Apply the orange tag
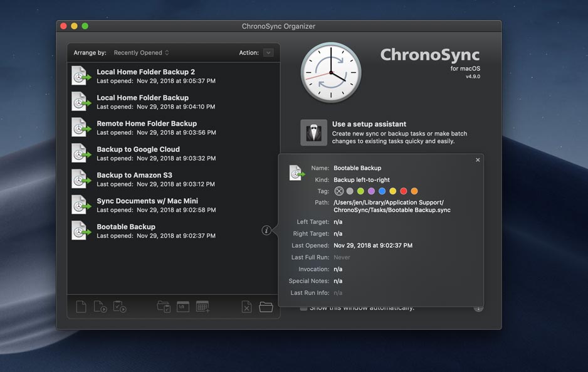The width and height of the screenshot is (588, 372). pyautogui.click(x=414, y=191)
